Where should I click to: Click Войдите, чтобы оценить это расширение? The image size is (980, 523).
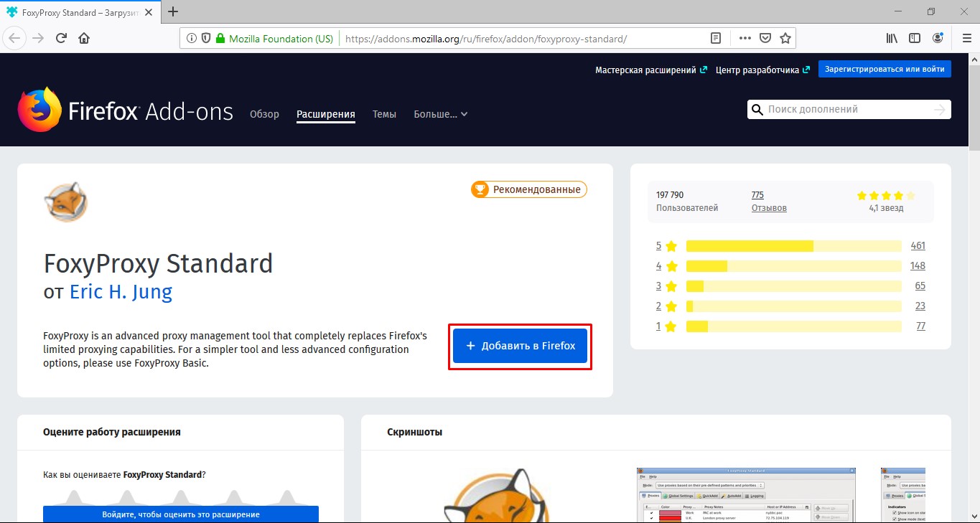tap(181, 514)
